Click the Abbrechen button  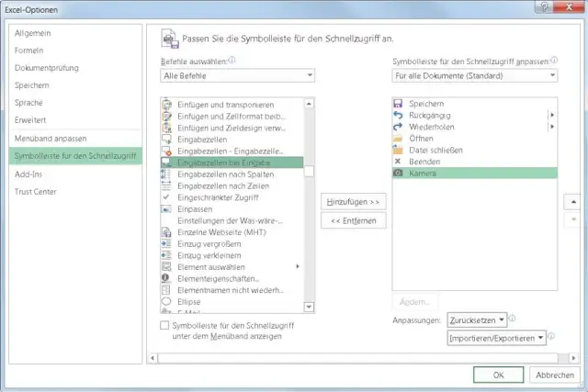(x=555, y=375)
